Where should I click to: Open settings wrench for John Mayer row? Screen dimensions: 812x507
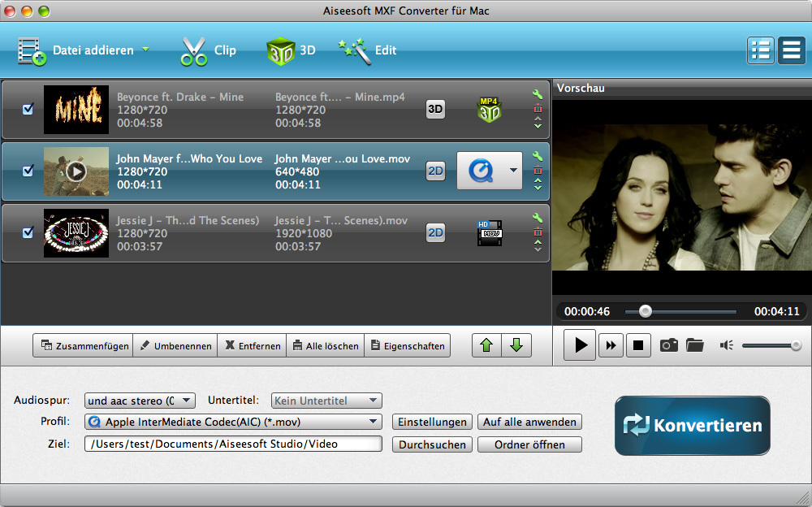pyautogui.click(x=538, y=156)
